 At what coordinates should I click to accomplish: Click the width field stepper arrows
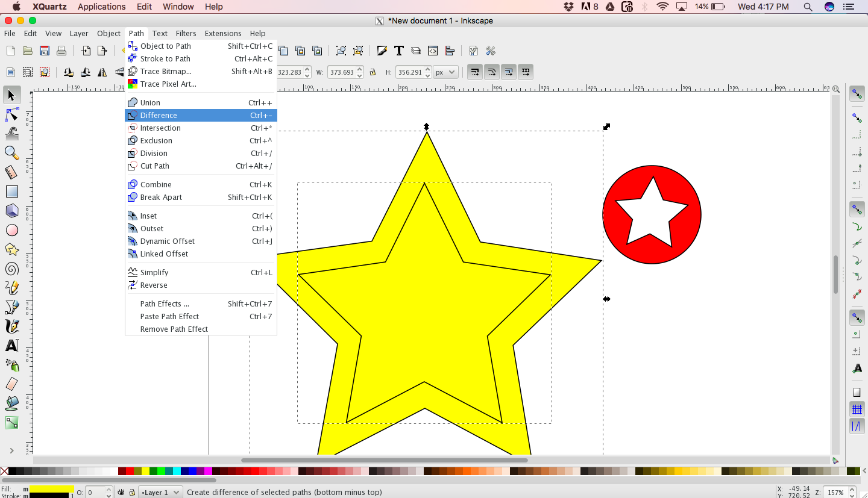[x=360, y=72]
